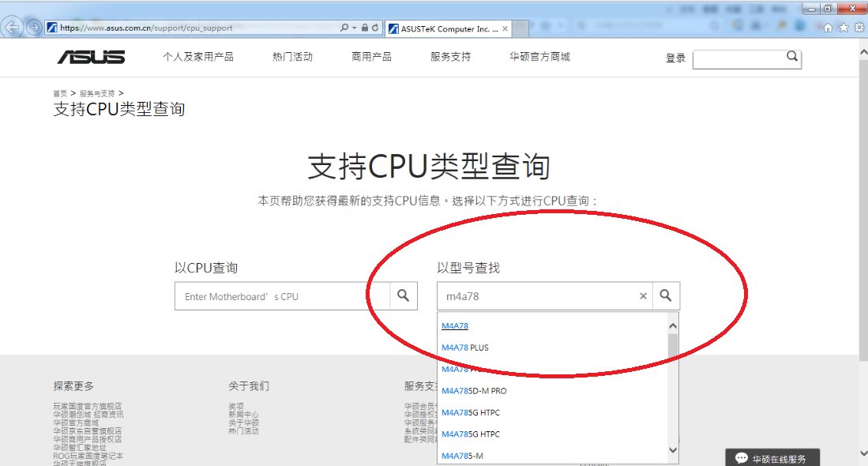Switch to the ASUSTeK Computer Inc. tab
This screenshot has height=466, width=868.
(x=445, y=27)
